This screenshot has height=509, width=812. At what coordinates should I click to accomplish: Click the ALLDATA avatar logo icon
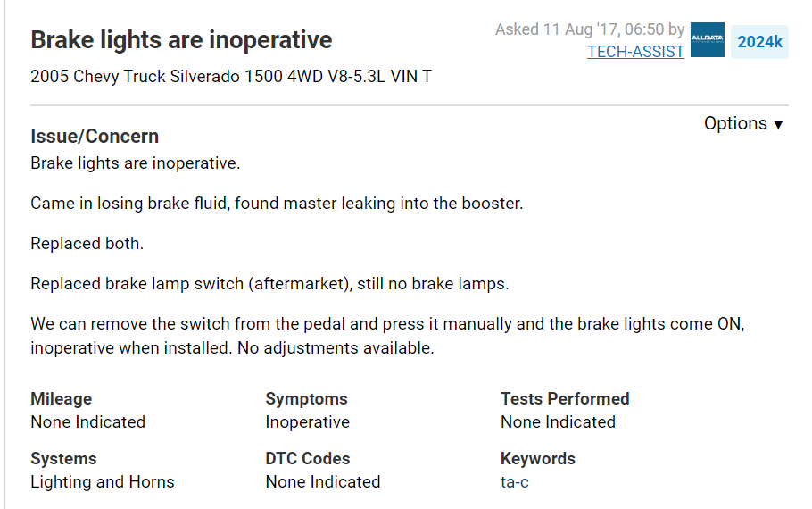(x=707, y=40)
